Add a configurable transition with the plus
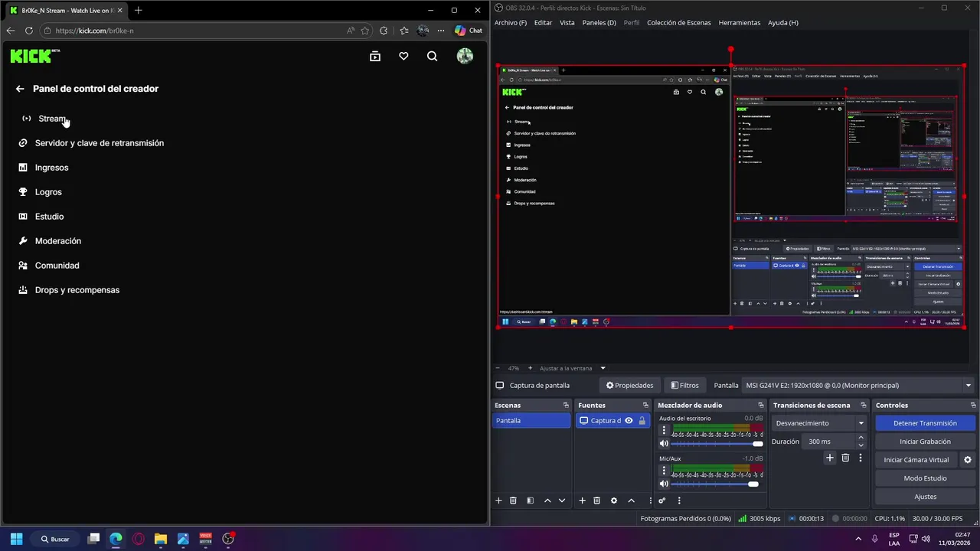Image resolution: width=980 pixels, height=551 pixels. click(829, 458)
